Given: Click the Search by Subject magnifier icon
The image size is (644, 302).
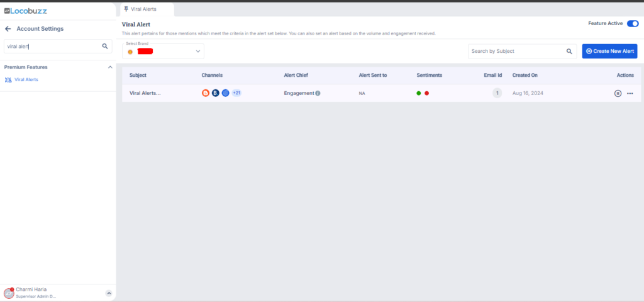Looking at the screenshot, I should (x=569, y=52).
